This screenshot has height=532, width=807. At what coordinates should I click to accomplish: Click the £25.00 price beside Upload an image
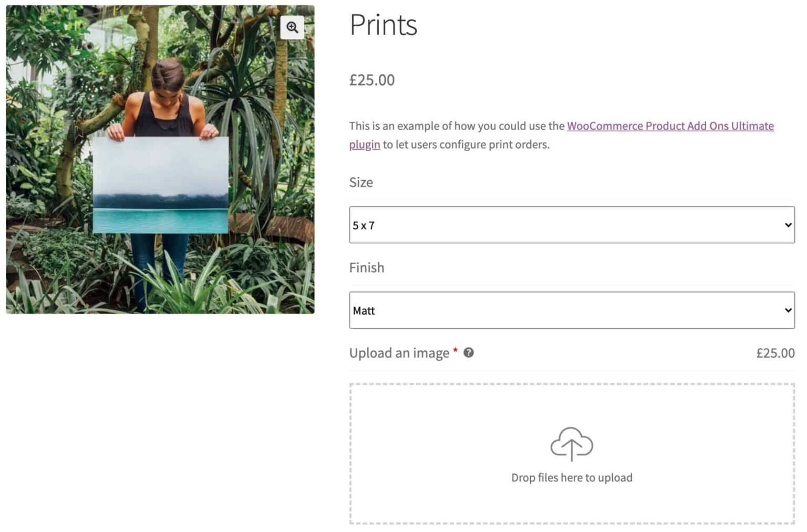(775, 353)
